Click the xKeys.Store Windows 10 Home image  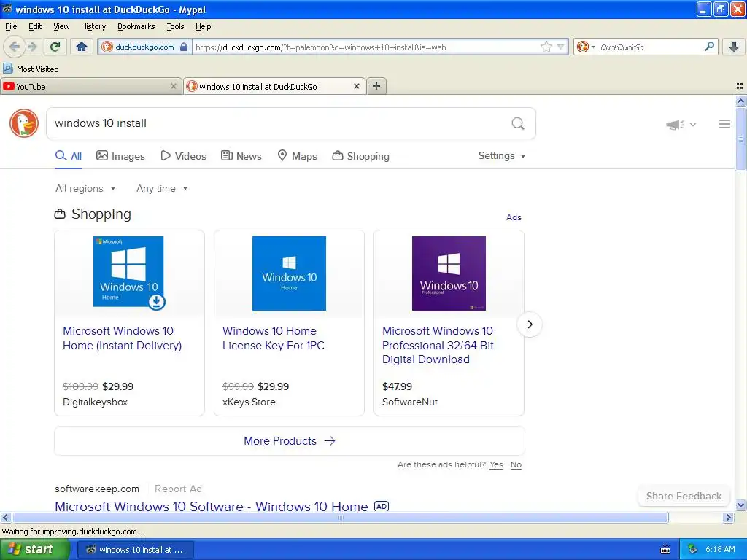[x=289, y=273]
